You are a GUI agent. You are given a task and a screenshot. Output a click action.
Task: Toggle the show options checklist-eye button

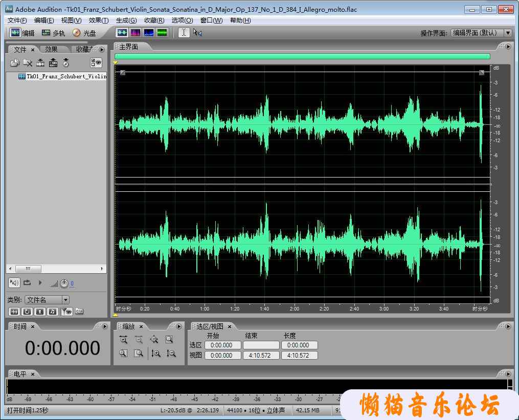tap(96, 62)
